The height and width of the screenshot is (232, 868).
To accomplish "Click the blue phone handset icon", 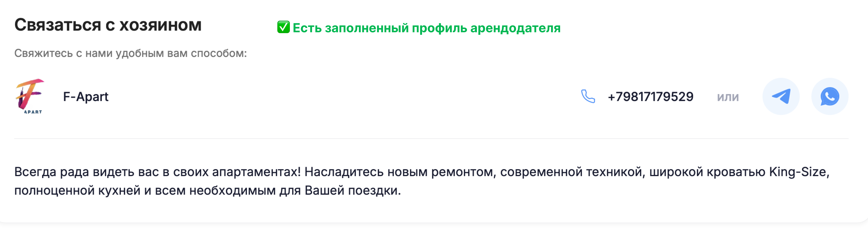I will [588, 96].
